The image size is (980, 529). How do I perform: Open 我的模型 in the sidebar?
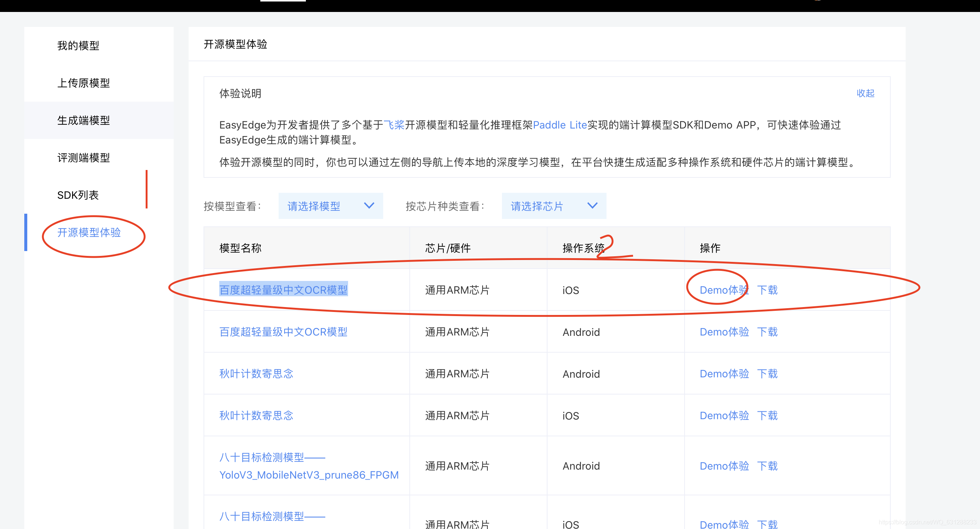(x=78, y=46)
